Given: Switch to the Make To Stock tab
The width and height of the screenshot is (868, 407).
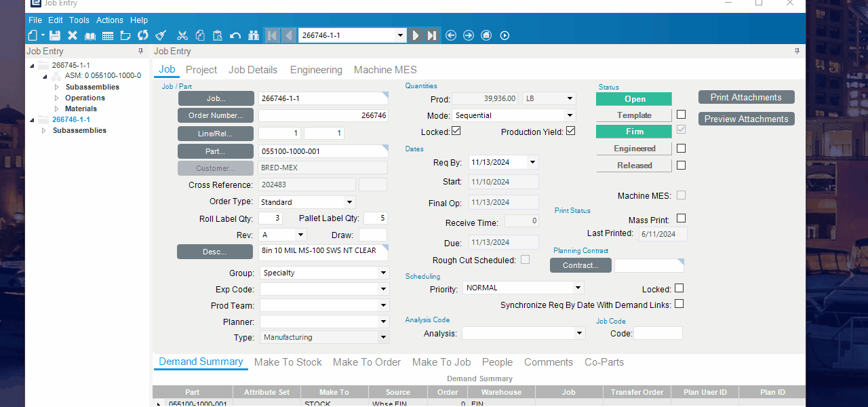Looking at the screenshot, I should [x=288, y=362].
